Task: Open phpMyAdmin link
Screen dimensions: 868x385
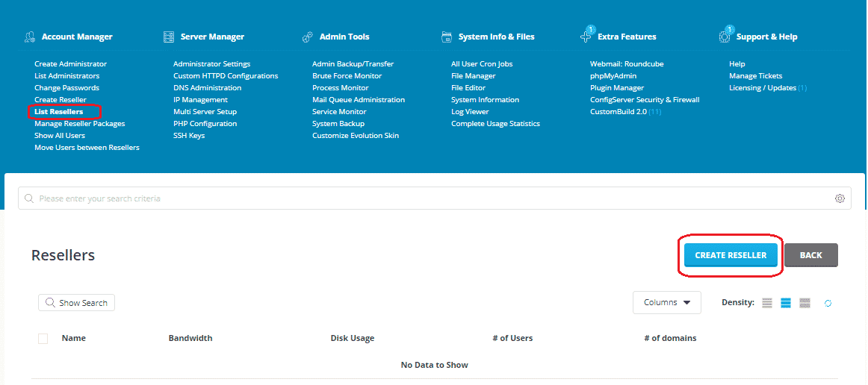Action: [x=613, y=76]
